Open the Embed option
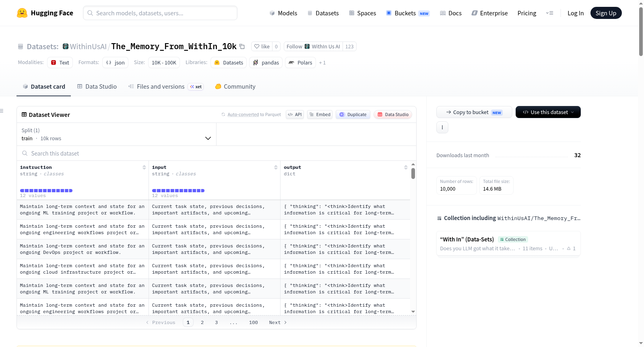This screenshot has height=347, width=644. [320, 114]
